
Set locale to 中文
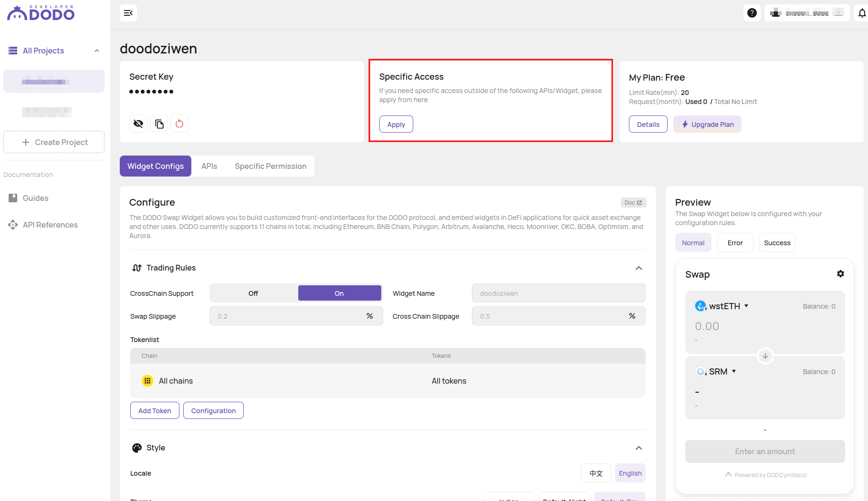[596, 473]
